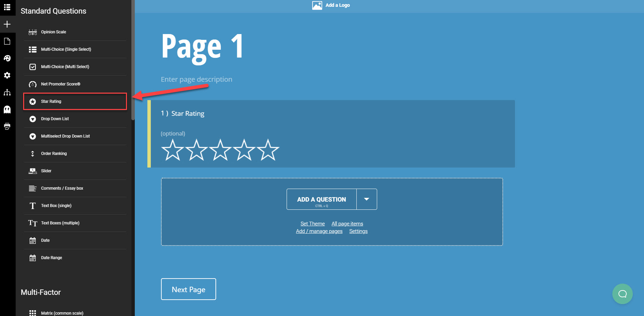Expand the ADD A QUESTION dropdown arrow
Screen dimensions: 644x316
pos(367,199)
